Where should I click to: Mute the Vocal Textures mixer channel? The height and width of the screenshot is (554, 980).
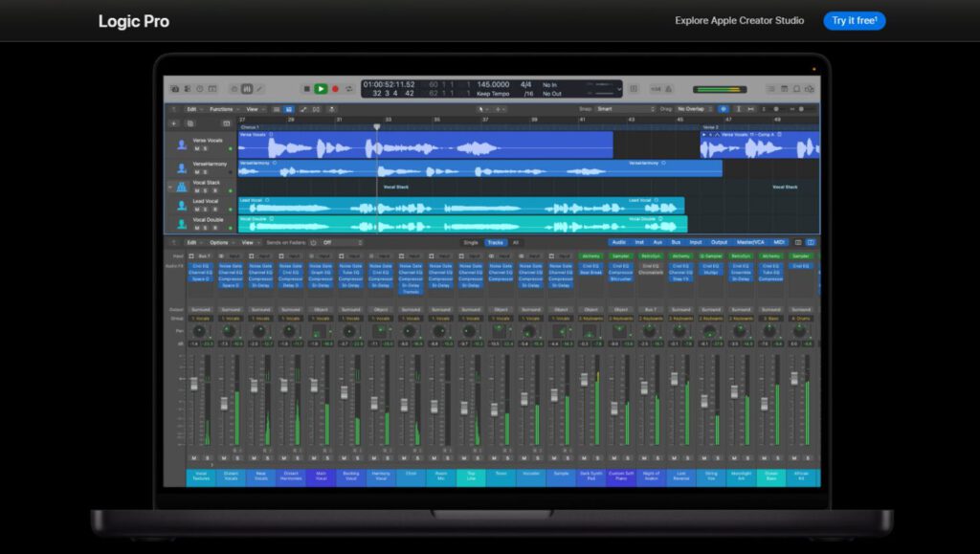click(x=195, y=457)
